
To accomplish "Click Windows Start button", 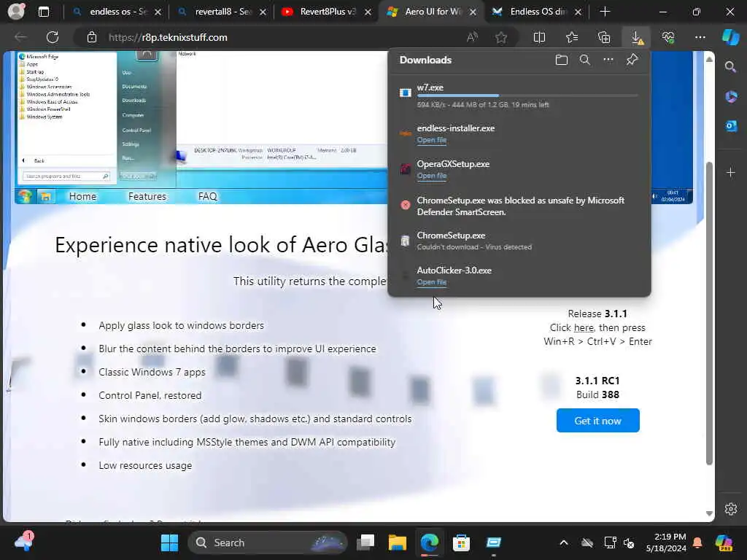I will 169,542.
